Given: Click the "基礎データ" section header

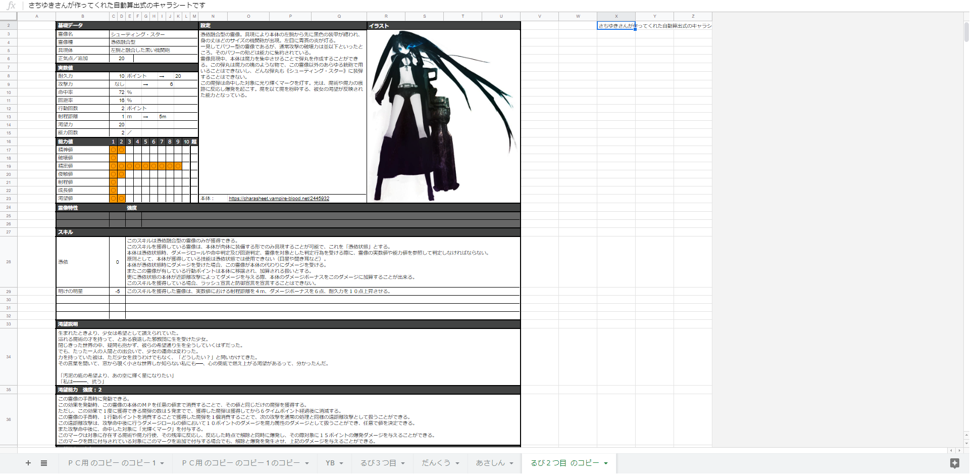Looking at the screenshot, I should tap(127, 25).
